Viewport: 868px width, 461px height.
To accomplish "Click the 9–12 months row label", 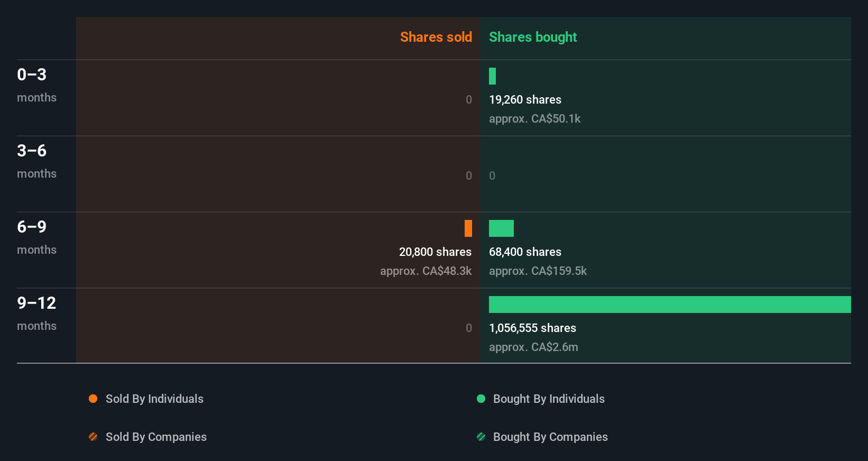I will click(36, 314).
